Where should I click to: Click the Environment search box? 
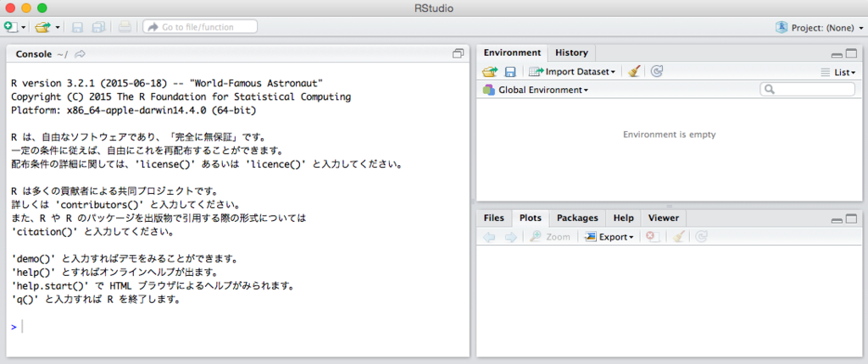coord(807,89)
